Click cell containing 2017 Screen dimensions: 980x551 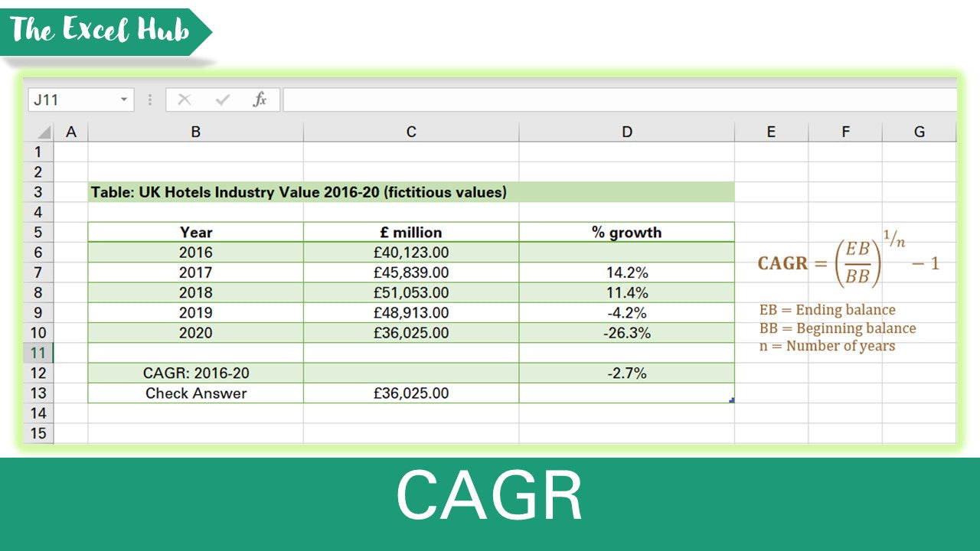(196, 272)
